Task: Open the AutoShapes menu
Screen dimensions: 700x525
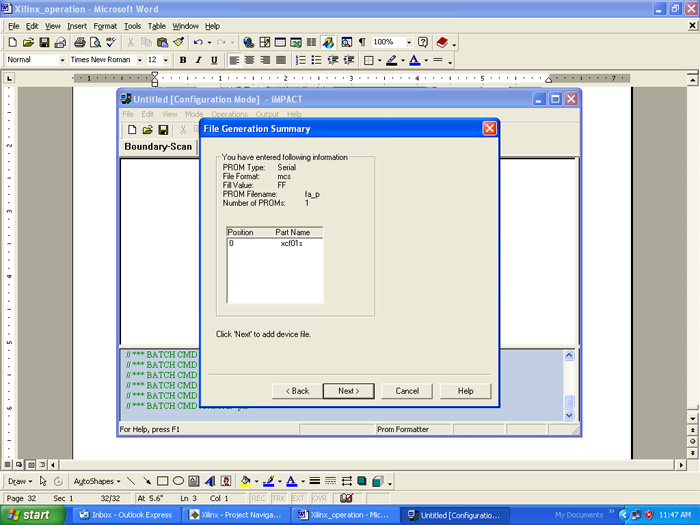Action: point(97,481)
